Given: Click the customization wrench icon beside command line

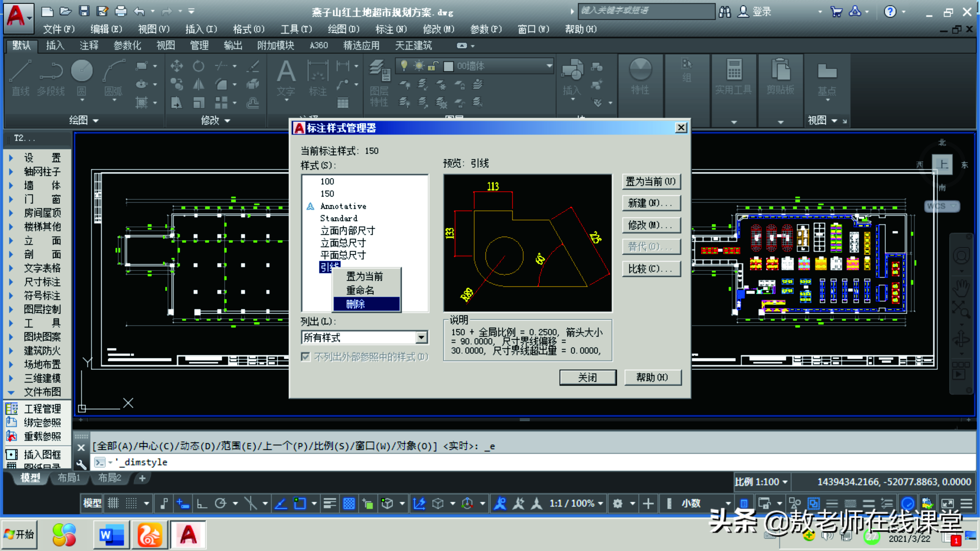Looking at the screenshot, I should (81, 464).
